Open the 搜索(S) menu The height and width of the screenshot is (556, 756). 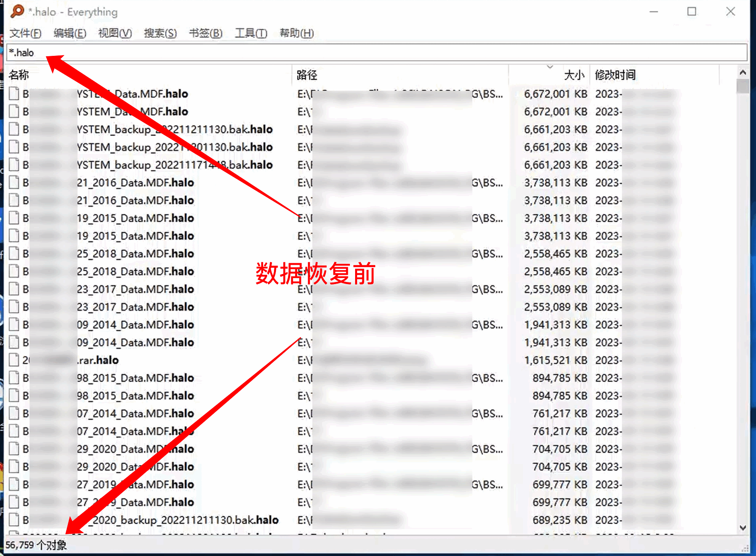click(160, 33)
